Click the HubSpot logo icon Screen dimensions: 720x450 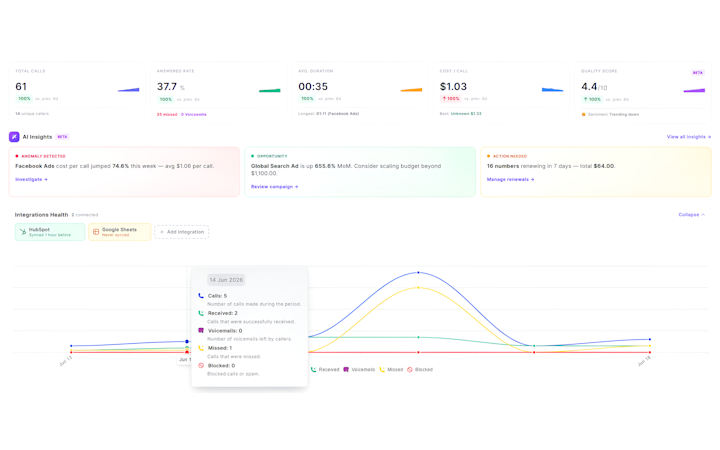(x=22, y=232)
